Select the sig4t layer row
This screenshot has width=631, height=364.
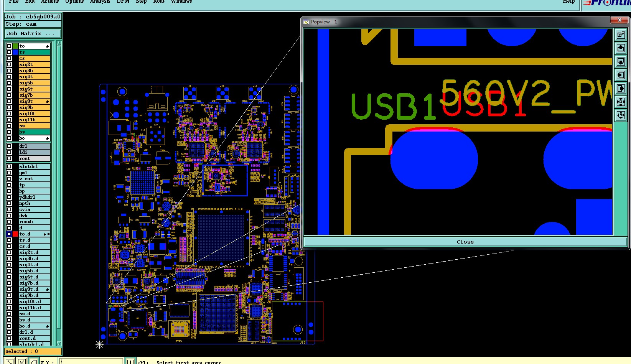[x=35, y=77]
